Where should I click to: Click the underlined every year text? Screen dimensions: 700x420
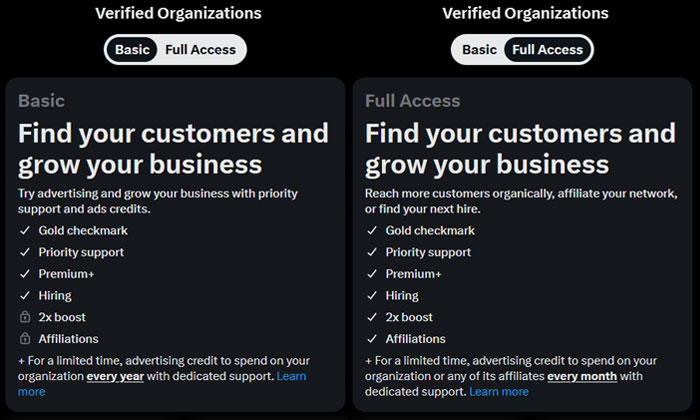coord(115,376)
